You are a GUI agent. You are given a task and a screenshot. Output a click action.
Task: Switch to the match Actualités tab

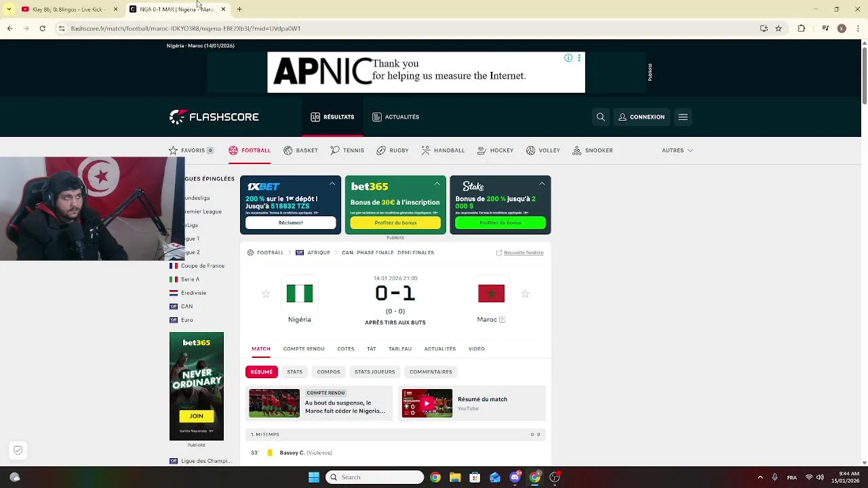(440, 349)
